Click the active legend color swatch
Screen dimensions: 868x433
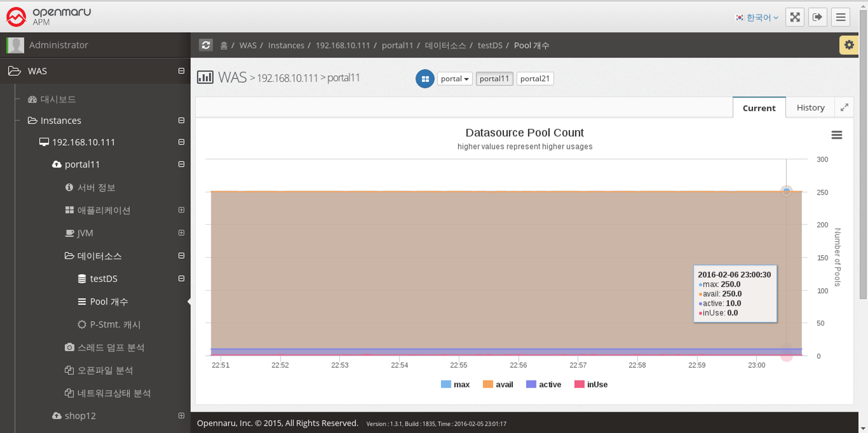[x=531, y=384]
